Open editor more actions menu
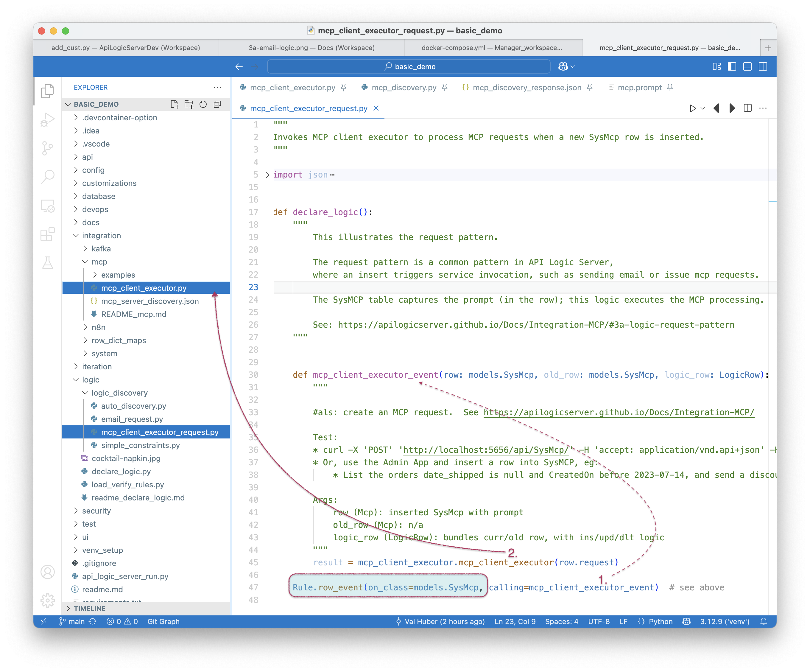This screenshot has width=810, height=672. [x=763, y=108]
